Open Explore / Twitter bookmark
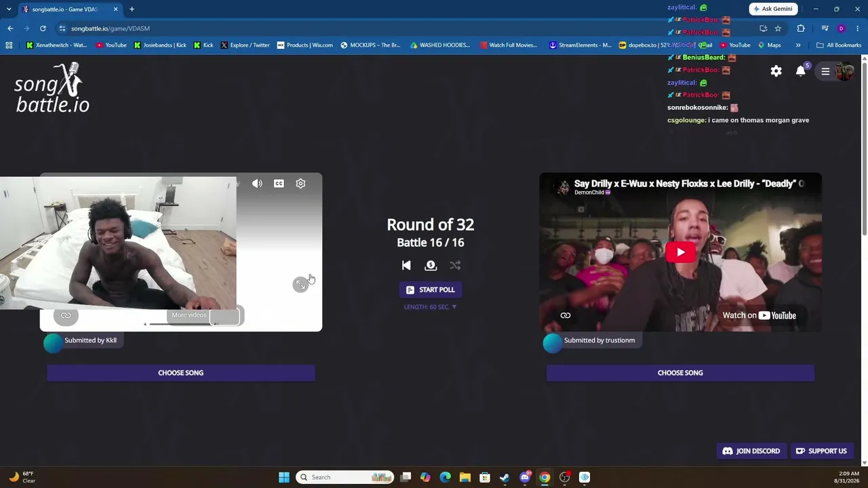Image resolution: width=868 pixels, height=488 pixels. point(245,45)
